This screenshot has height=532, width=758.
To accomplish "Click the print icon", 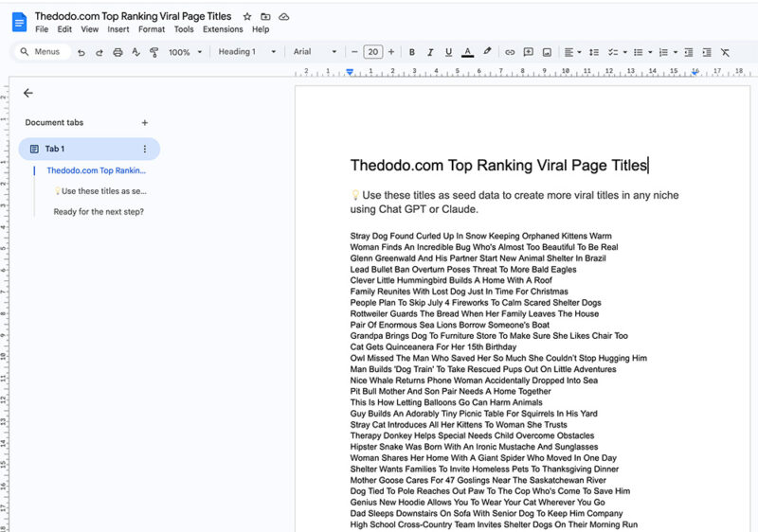I will 117,52.
